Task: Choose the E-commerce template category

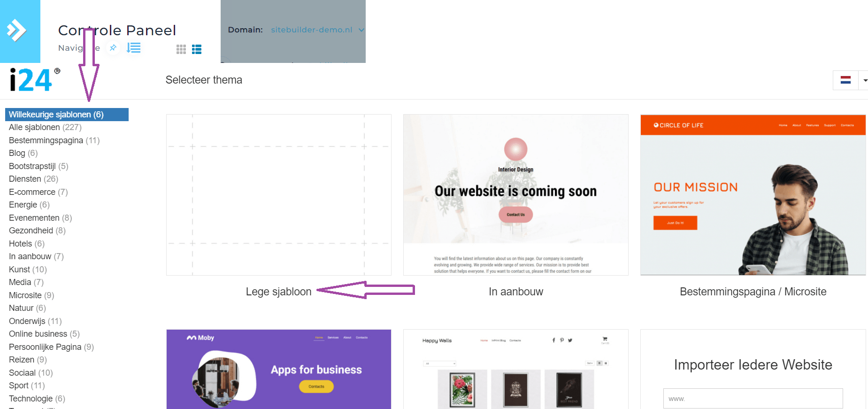Action: (38, 192)
